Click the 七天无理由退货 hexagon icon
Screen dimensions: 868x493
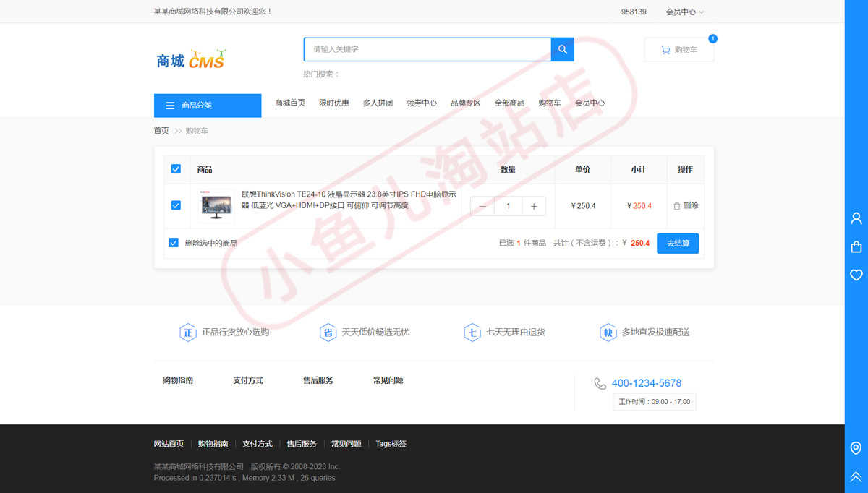coord(472,333)
